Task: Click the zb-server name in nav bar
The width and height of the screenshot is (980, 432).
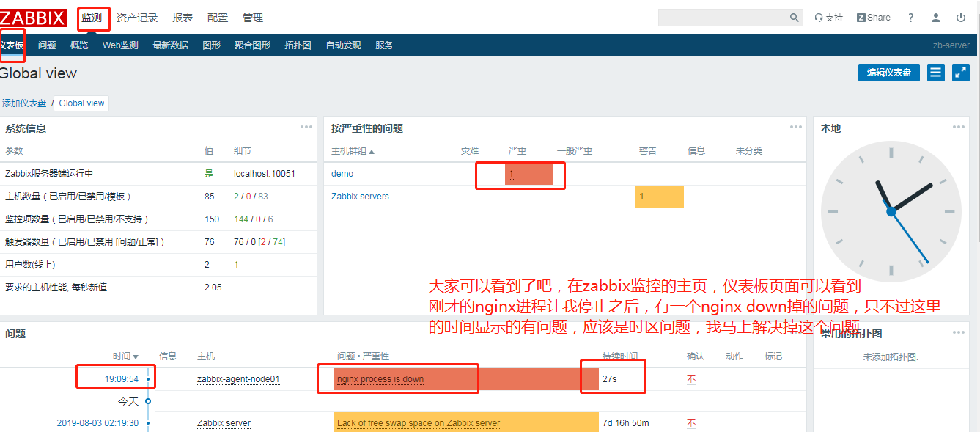Action: click(951, 45)
